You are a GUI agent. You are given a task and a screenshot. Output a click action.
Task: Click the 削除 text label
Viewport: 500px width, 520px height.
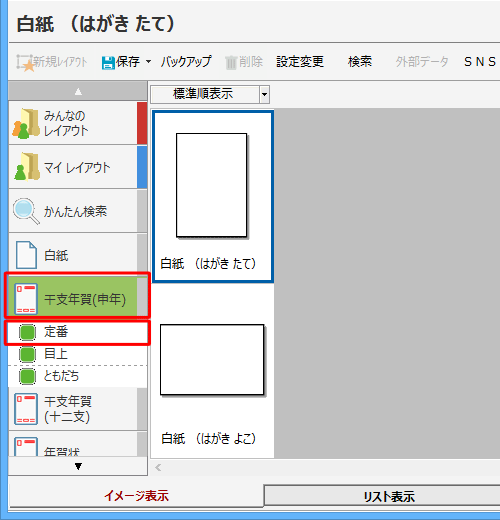tap(251, 62)
